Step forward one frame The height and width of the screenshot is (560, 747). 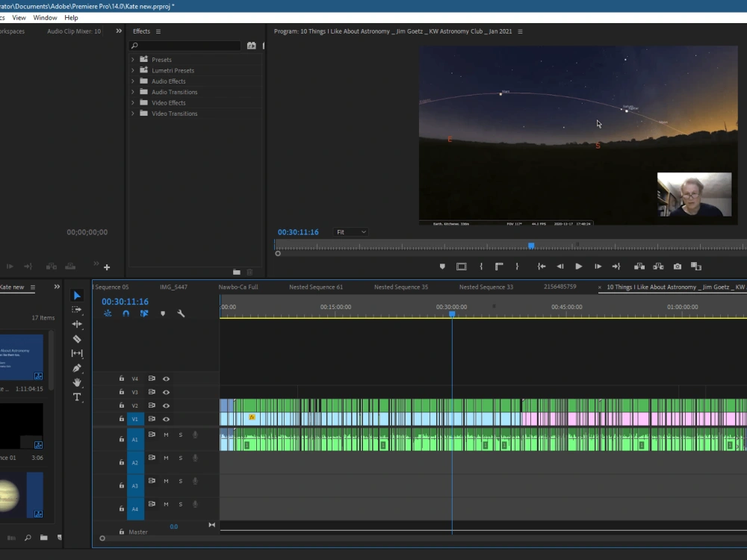coord(598,267)
